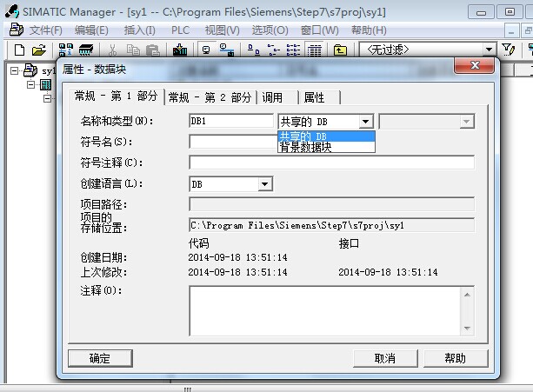Open the 创建语言 DB dropdown

(x=265, y=184)
